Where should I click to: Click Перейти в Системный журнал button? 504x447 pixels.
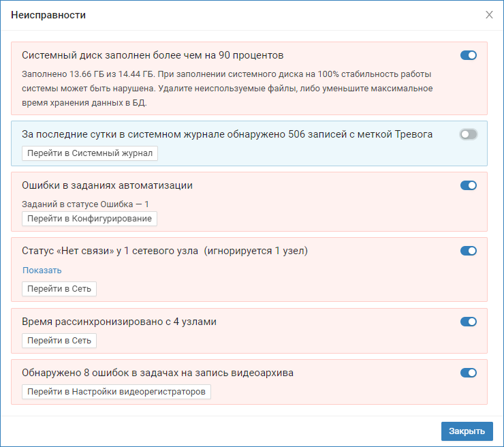pos(90,153)
